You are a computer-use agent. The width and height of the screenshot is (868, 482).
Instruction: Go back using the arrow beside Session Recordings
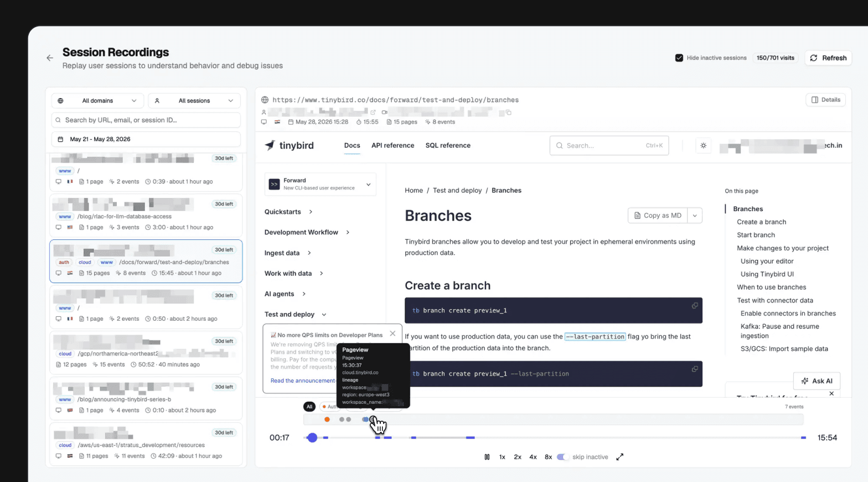tap(50, 58)
